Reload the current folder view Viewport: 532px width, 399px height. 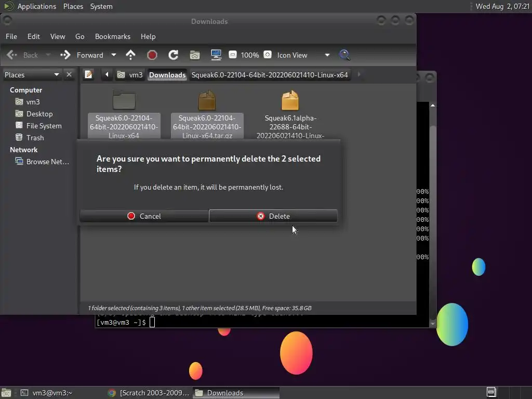click(174, 55)
